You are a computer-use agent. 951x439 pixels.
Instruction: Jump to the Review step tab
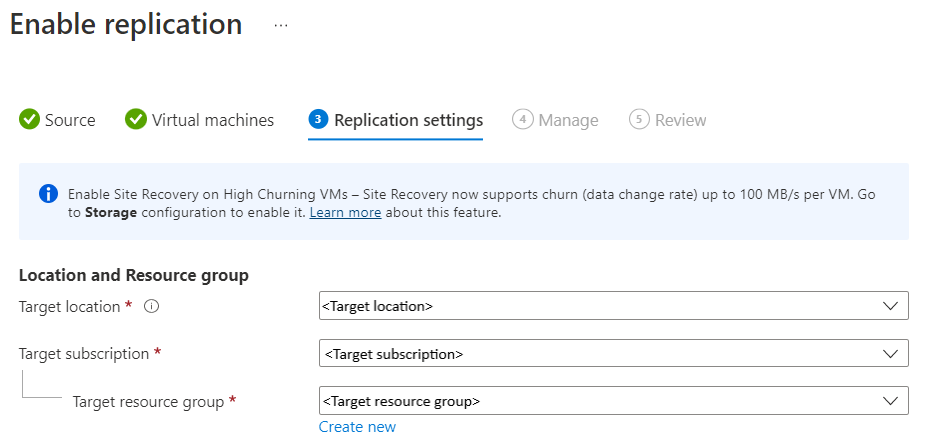pos(680,120)
